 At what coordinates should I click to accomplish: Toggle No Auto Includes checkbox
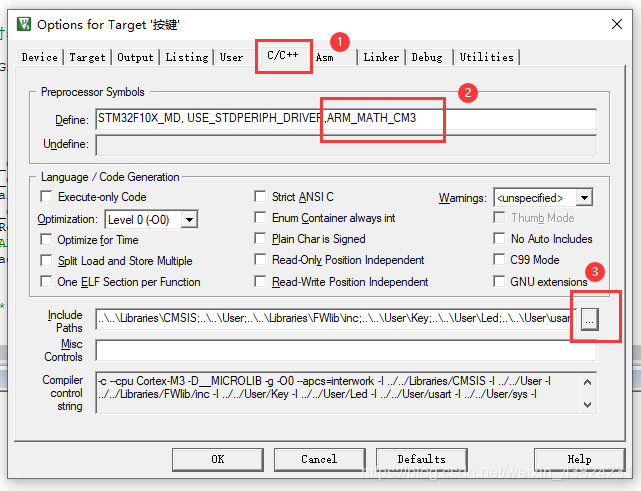pos(499,238)
